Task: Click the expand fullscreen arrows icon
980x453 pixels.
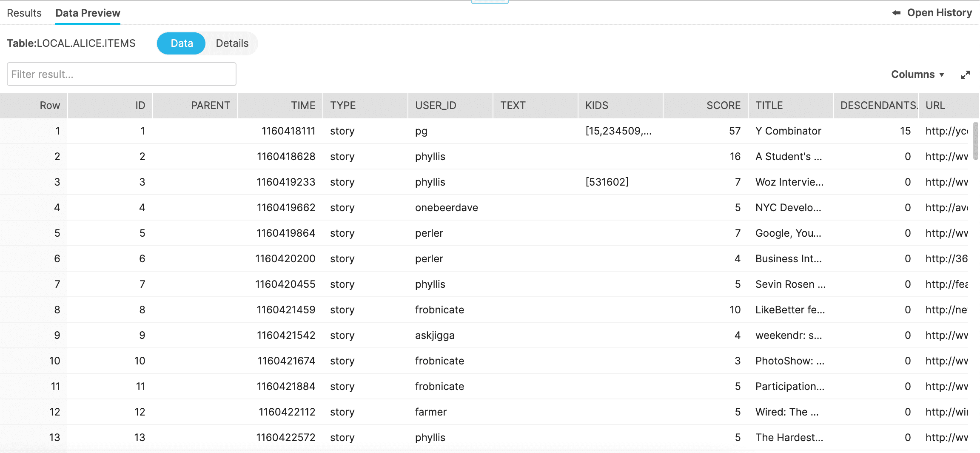Action: tap(965, 75)
